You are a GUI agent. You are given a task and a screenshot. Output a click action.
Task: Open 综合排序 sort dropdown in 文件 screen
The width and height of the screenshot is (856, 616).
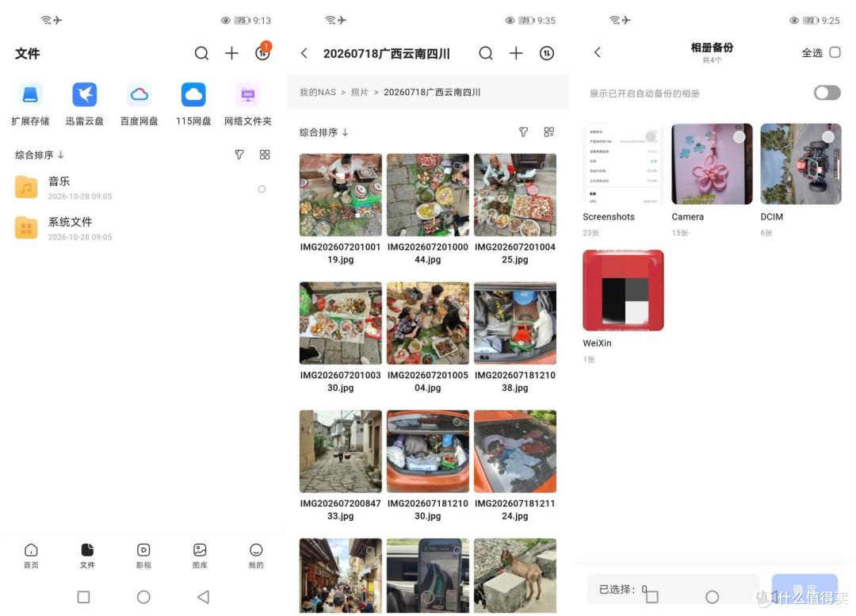[40, 155]
